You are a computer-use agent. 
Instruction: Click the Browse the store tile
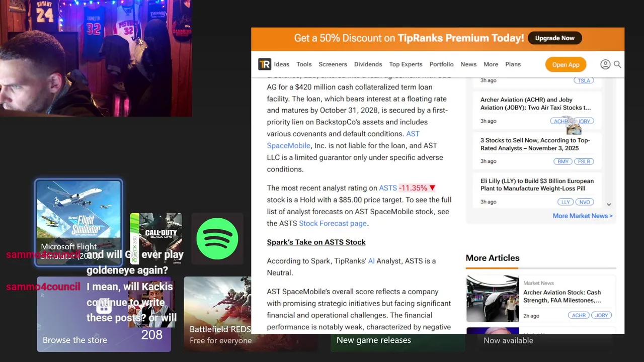tap(104, 314)
